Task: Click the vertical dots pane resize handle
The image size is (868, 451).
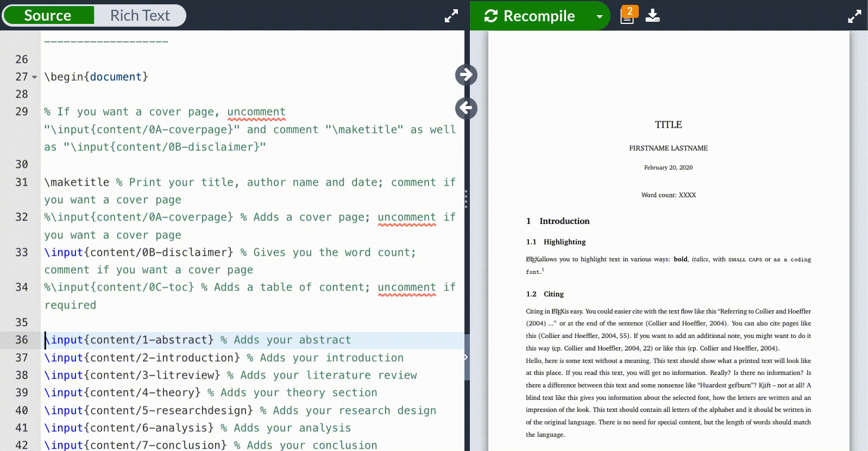Action: tap(466, 199)
